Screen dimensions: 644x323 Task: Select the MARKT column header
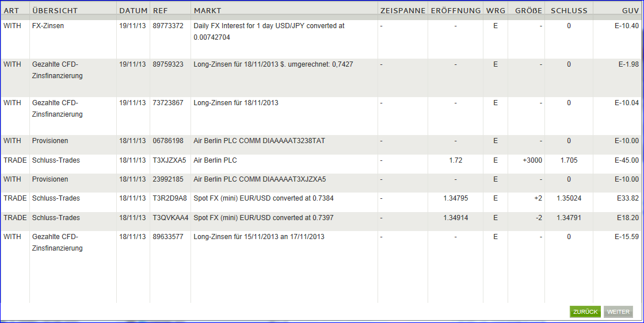[x=207, y=11]
